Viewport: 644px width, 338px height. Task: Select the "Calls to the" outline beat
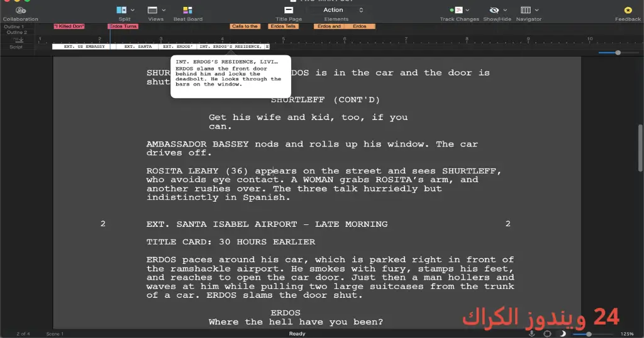[245, 26]
